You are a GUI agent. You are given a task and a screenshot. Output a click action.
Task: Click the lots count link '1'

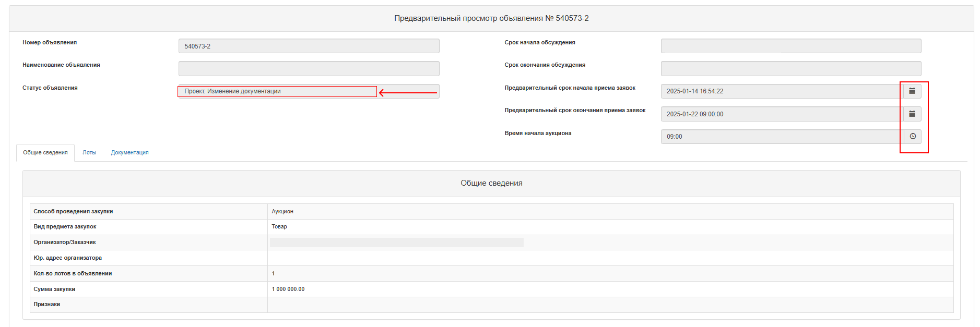(273, 274)
